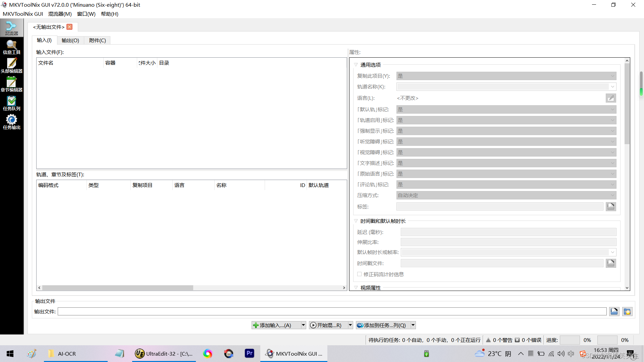
Task: Collapse 时间戳和默认帧时长 section
Action: point(356,221)
